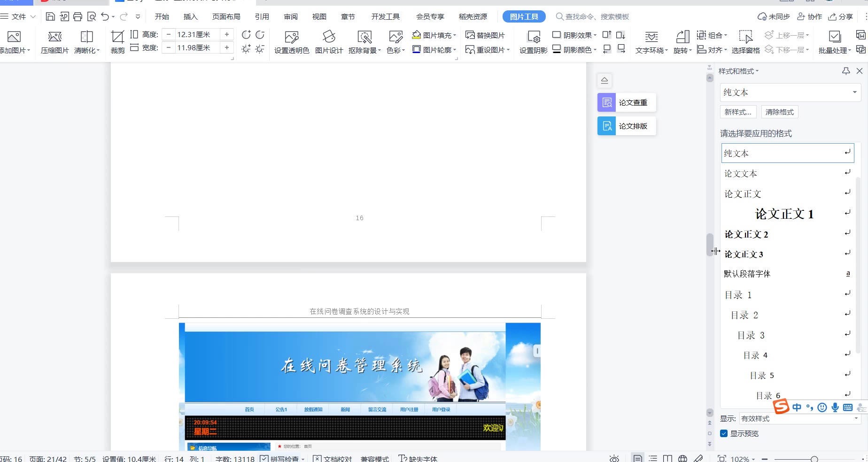Open the File (文件) menu dropdown

[x=19, y=16]
